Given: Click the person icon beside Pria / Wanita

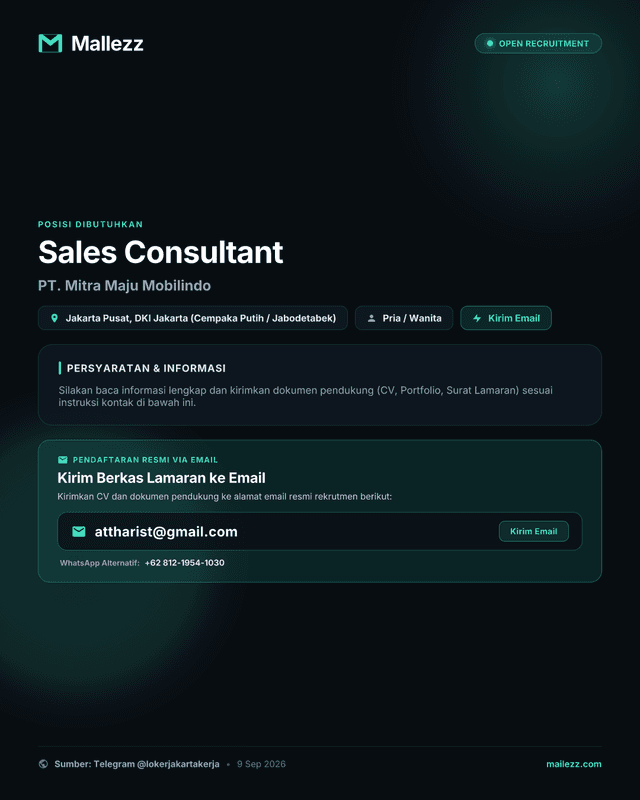Looking at the screenshot, I should (x=372, y=318).
